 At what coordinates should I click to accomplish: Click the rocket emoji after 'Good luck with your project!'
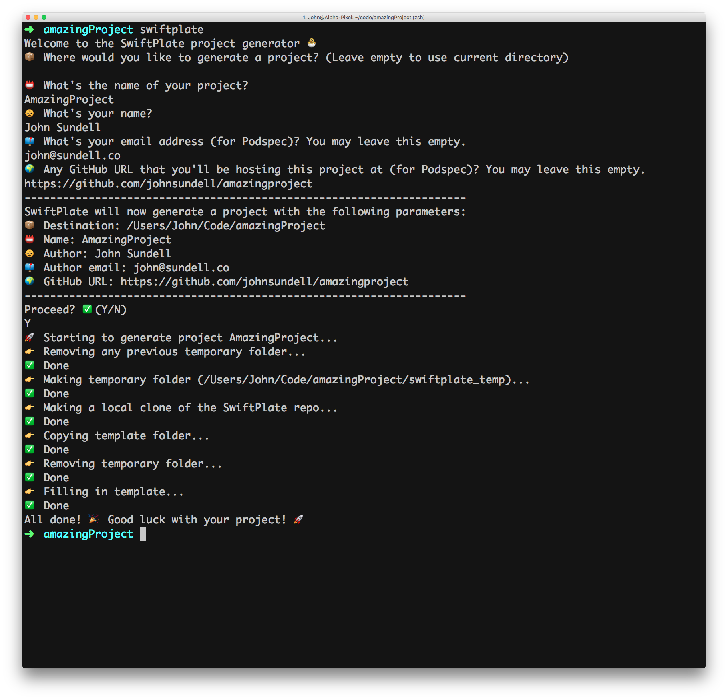tap(299, 519)
